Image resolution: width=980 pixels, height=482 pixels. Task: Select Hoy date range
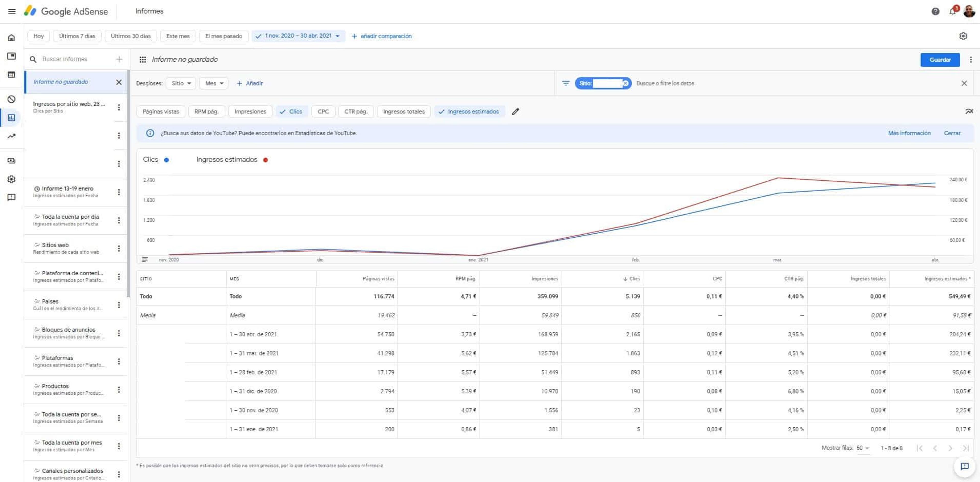(39, 36)
